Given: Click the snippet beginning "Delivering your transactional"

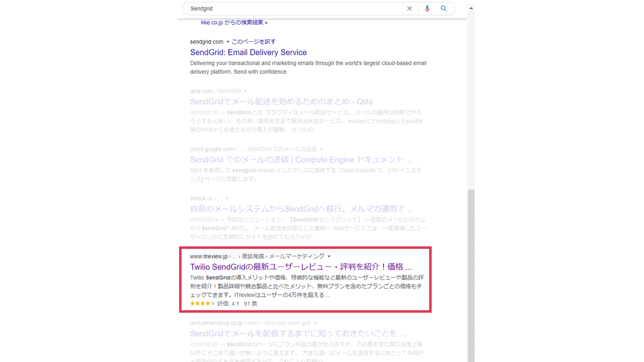Looking at the screenshot, I should point(308,67).
